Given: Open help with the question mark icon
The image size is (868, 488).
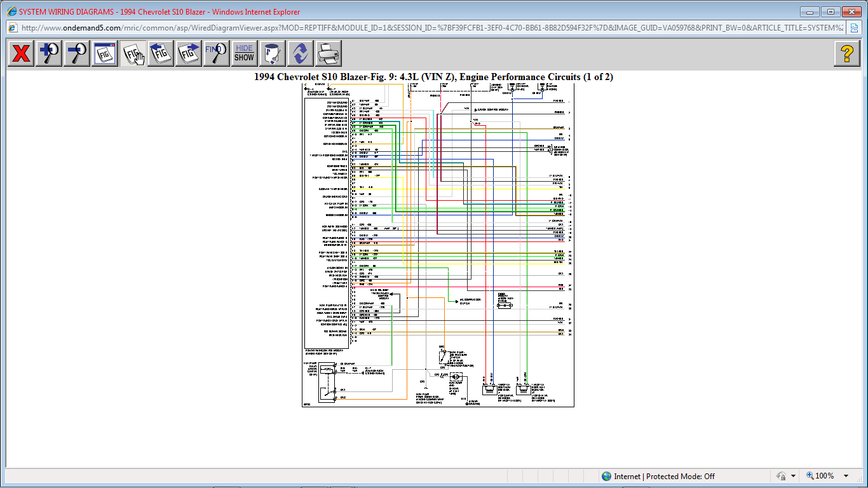Looking at the screenshot, I should point(847,53).
